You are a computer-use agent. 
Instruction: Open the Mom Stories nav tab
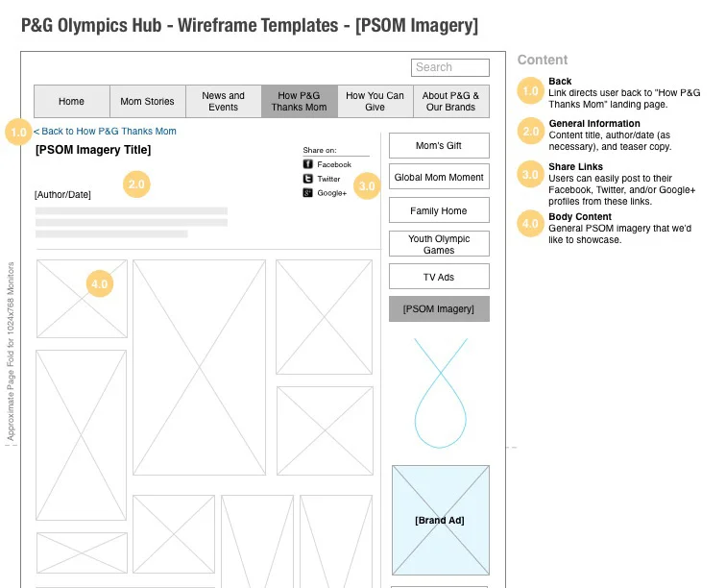tap(148, 102)
